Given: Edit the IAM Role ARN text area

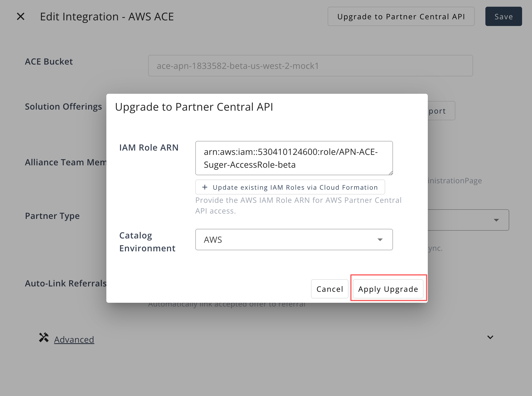Looking at the screenshot, I should click(x=294, y=158).
